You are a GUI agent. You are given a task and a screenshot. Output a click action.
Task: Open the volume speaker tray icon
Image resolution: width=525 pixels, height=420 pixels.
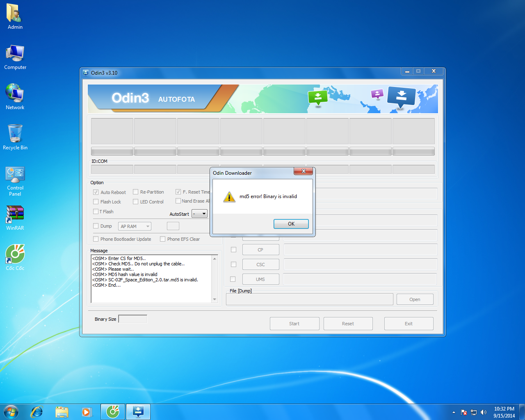tap(484, 412)
